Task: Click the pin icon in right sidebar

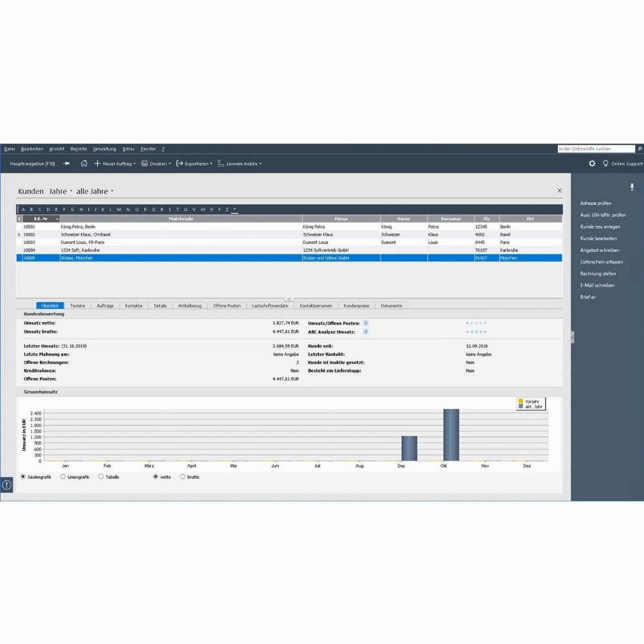Action: pos(632,187)
